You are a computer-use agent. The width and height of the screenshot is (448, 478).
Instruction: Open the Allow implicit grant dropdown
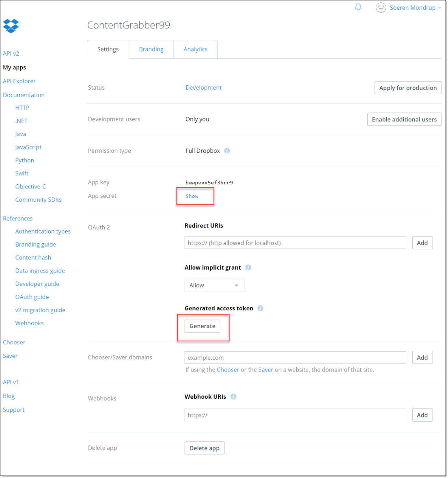(214, 286)
